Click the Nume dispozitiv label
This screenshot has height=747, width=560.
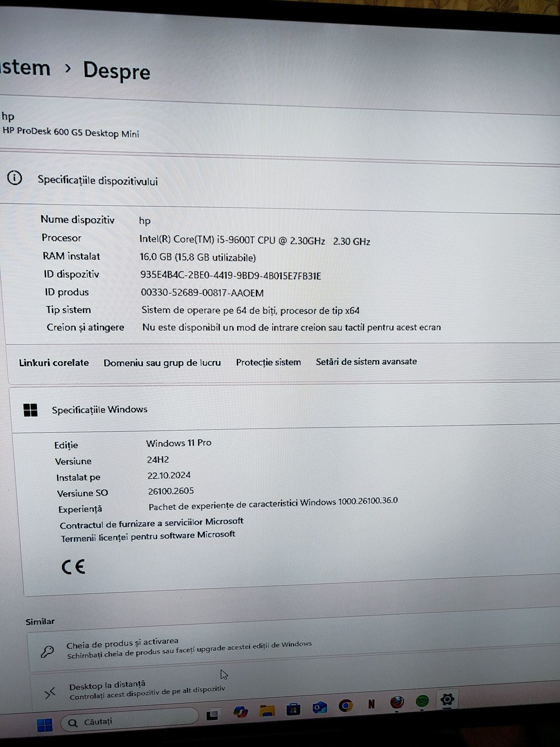pos(78,220)
